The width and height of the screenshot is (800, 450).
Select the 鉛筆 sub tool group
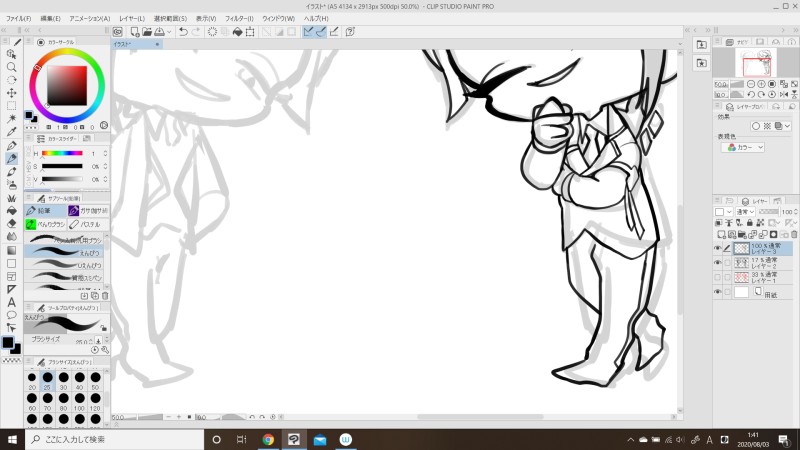point(45,211)
